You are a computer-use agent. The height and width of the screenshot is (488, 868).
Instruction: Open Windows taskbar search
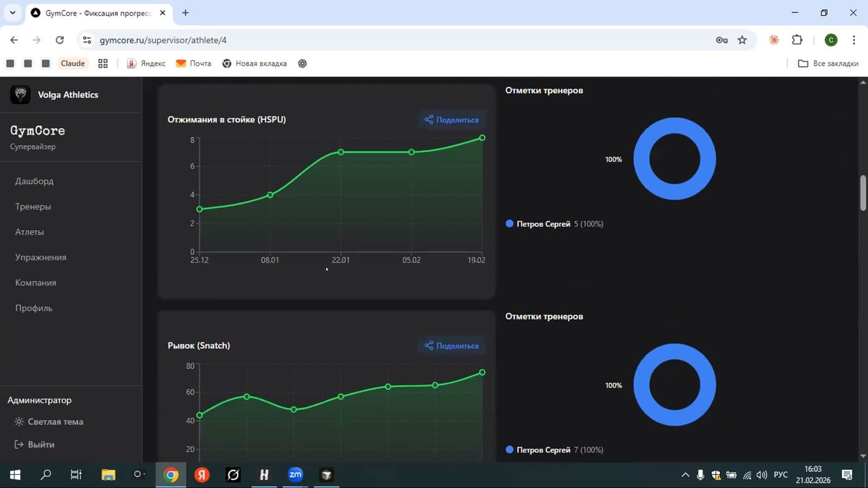point(45,475)
